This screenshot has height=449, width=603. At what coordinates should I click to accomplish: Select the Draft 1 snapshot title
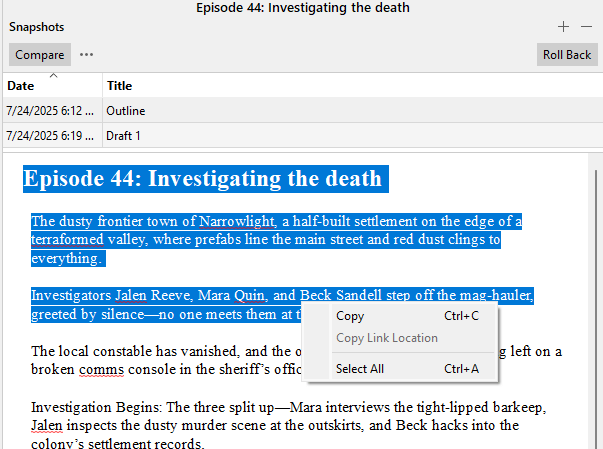[x=124, y=135]
